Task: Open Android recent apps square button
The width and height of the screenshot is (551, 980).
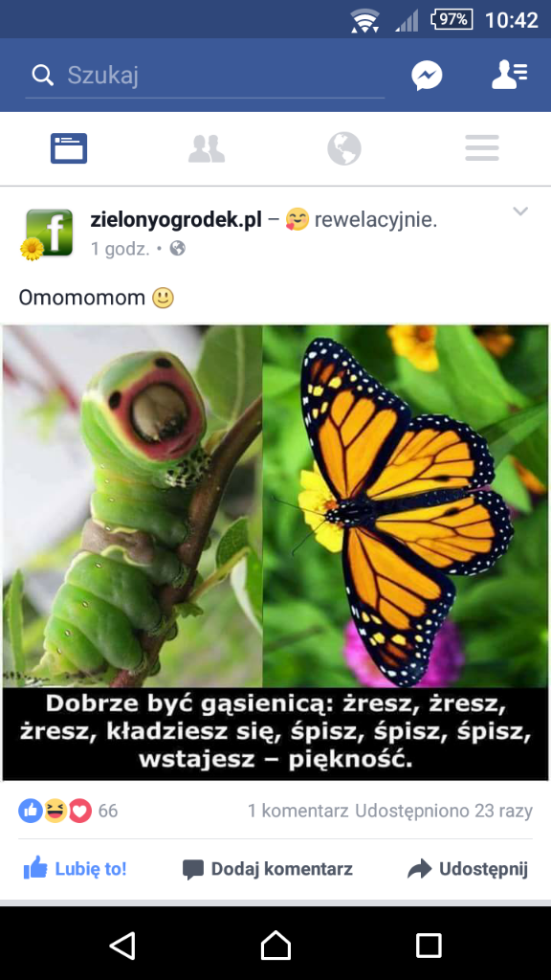Action: point(429,945)
